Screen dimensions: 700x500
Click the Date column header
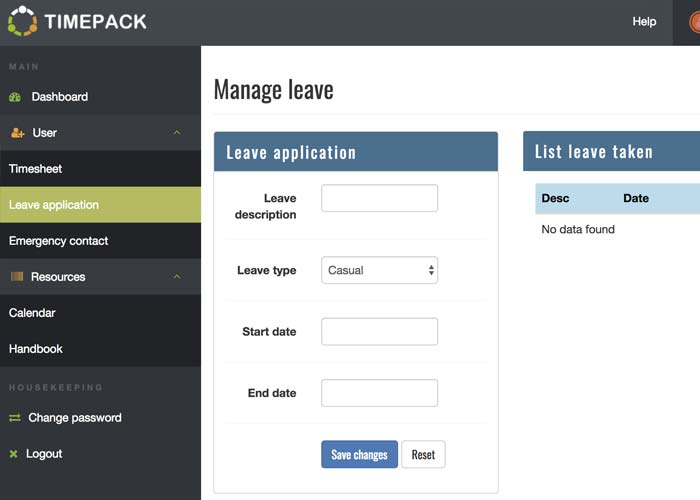[636, 198]
